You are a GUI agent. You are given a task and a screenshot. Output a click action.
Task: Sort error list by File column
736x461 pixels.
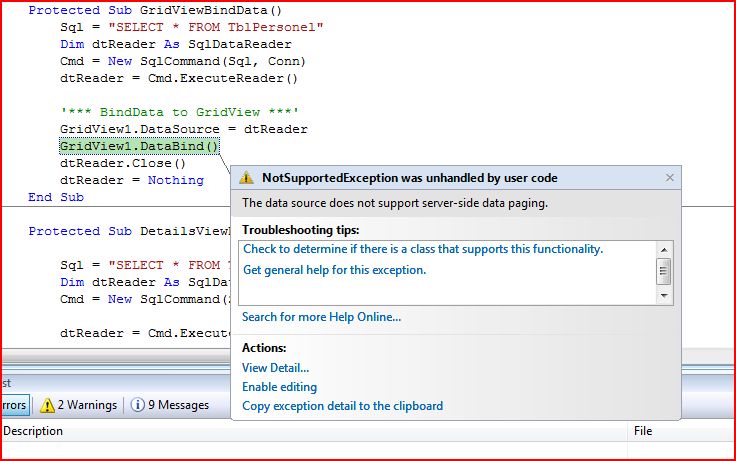tap(643, 431)
